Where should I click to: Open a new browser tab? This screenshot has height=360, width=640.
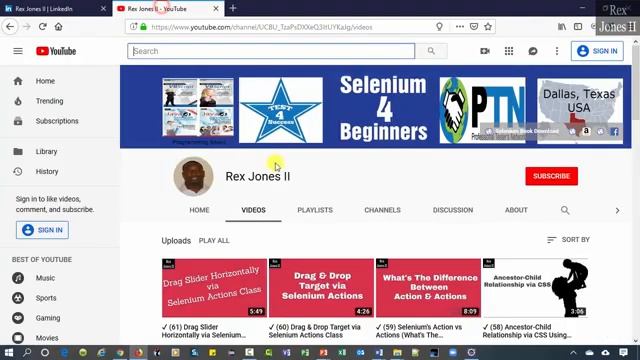pos(233,8)
